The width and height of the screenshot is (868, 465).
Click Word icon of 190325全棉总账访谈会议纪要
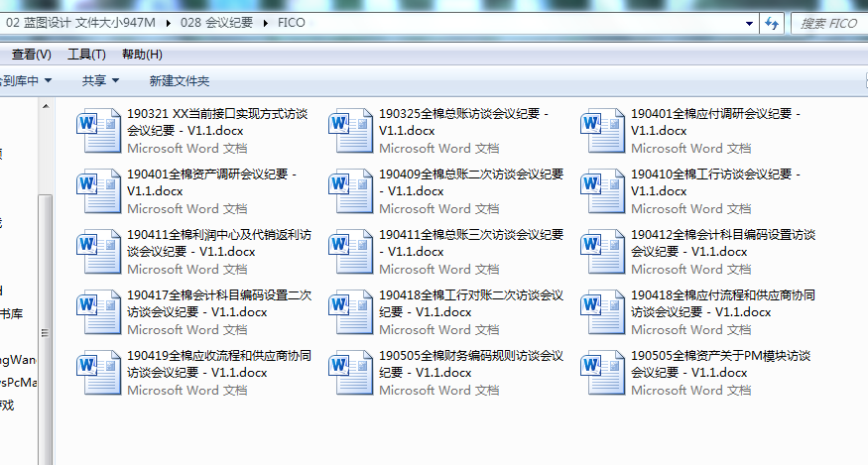[x=350, y=131]
